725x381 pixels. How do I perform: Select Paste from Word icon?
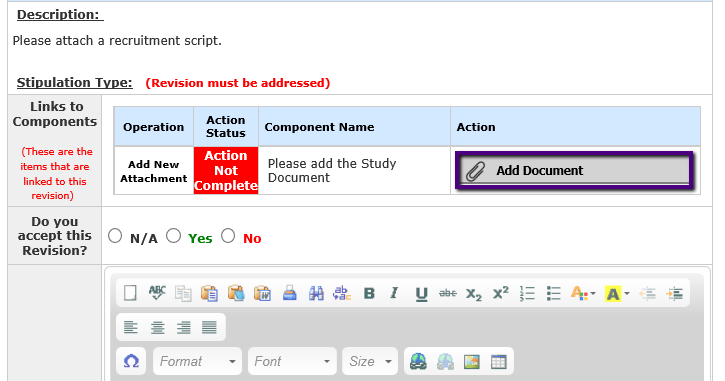click(x=263, y=293)
